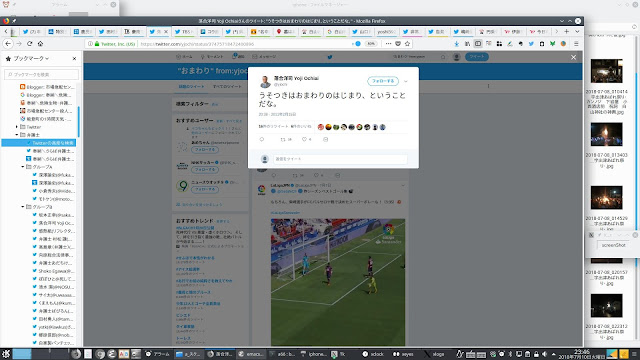Screen dimensions: 640x360
Task: Switch to the すべてのツイート tab
Action: tap(227, 87)
